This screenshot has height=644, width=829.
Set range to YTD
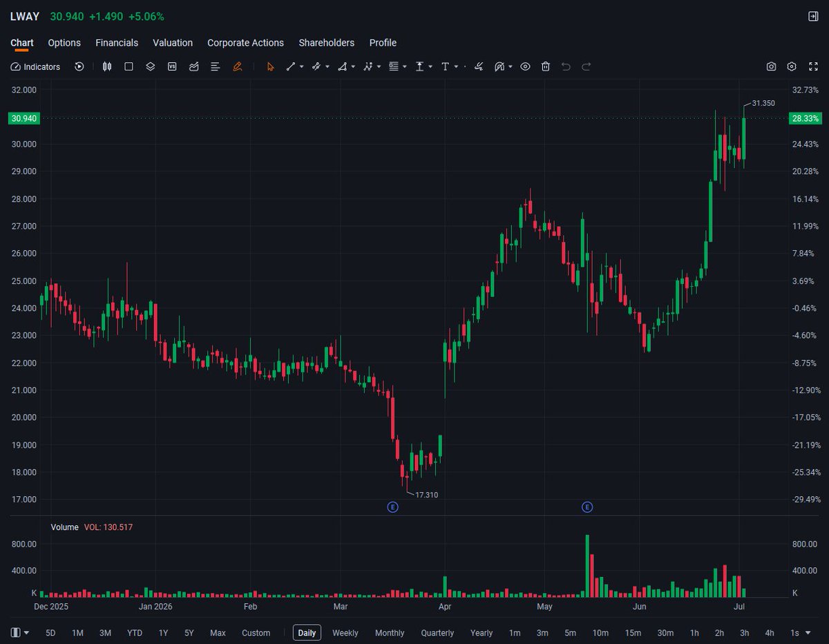[x=135, y=633]
